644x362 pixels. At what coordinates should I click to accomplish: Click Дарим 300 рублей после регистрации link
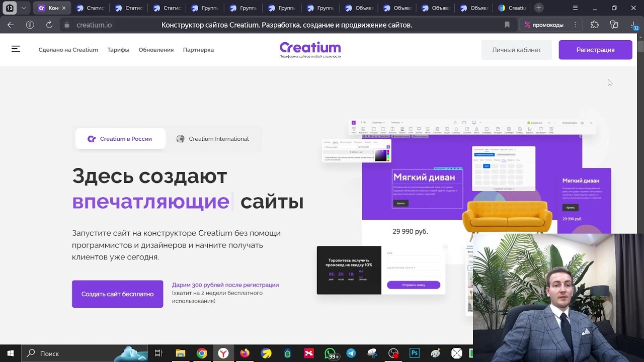225,285
